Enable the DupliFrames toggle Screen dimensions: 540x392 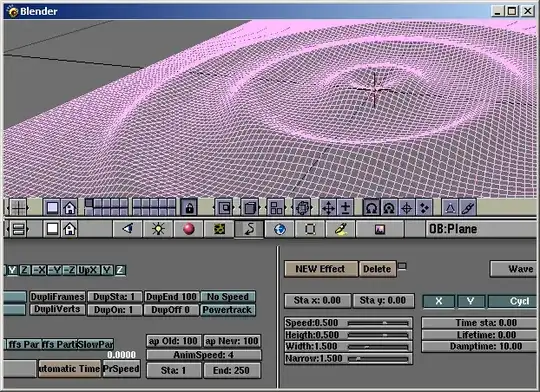57,297
